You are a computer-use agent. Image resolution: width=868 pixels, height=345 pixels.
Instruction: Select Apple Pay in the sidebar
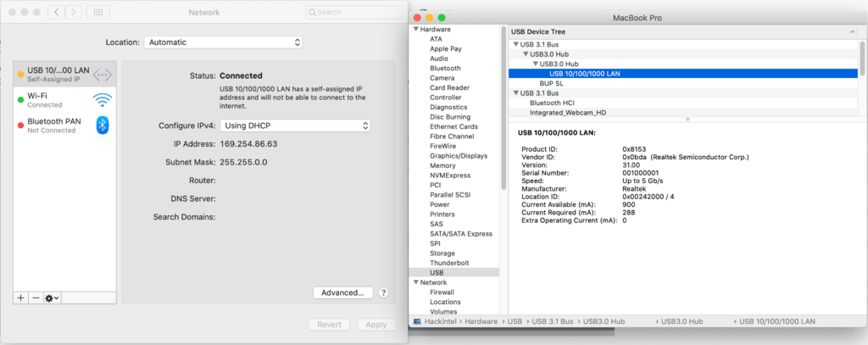click(446, 48)
